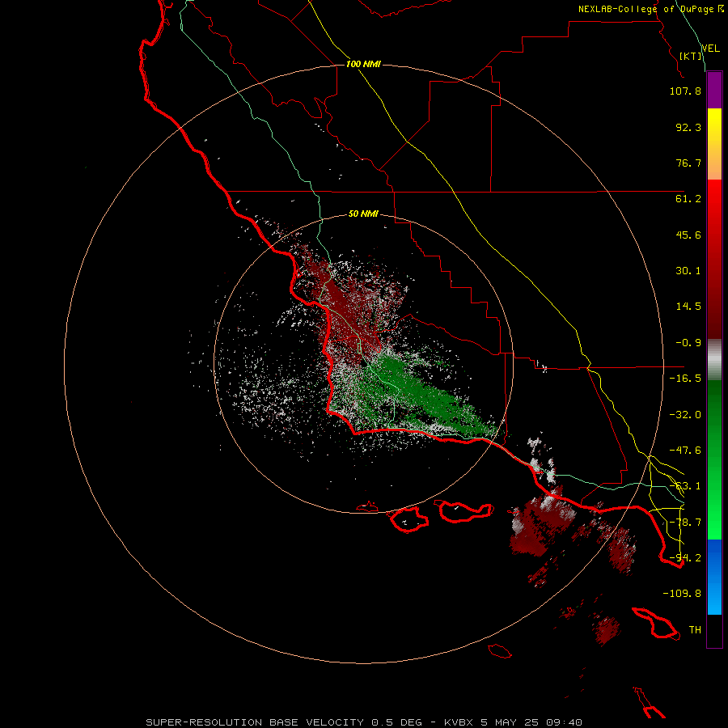Click the -78.7 velocity legend value
The image size is (728, 728).
[685, 523]
